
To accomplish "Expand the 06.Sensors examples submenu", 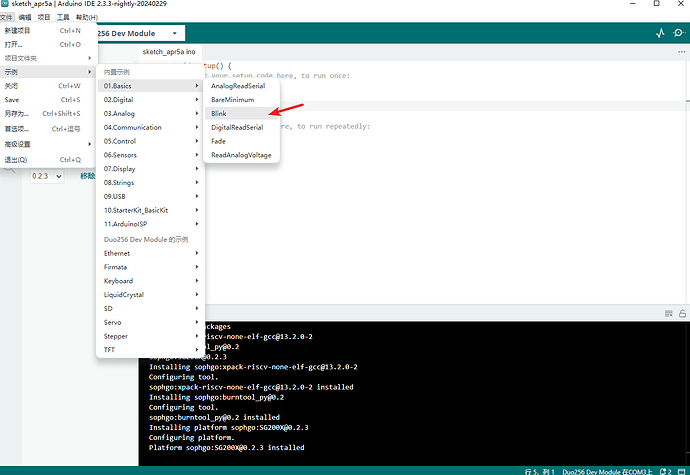I will (x=151, y=155).
